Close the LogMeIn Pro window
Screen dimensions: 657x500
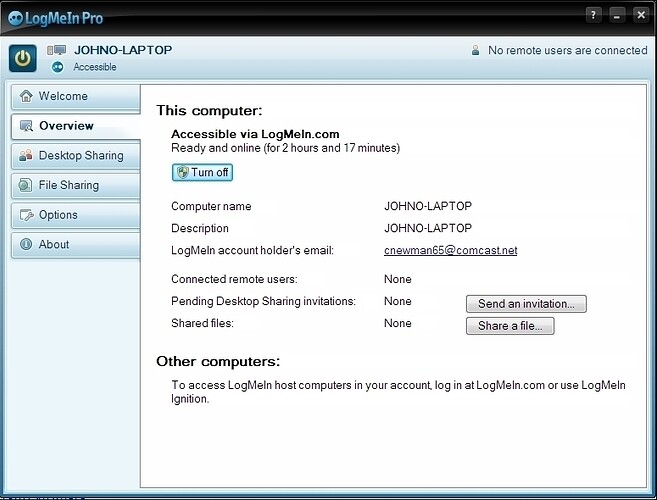641,16
